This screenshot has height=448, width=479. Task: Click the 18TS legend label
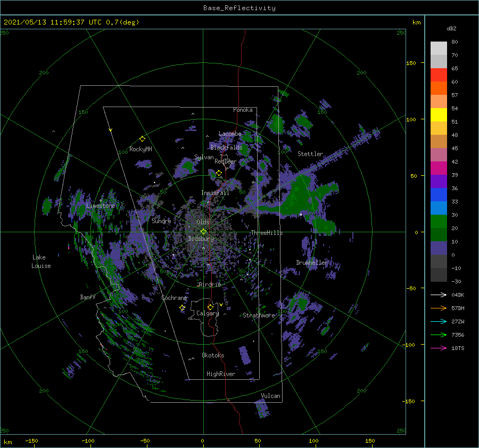tap(458, 348)
